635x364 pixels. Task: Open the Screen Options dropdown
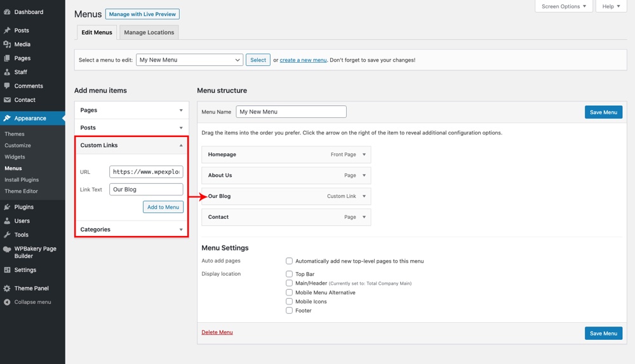click(x=564, y=6)
